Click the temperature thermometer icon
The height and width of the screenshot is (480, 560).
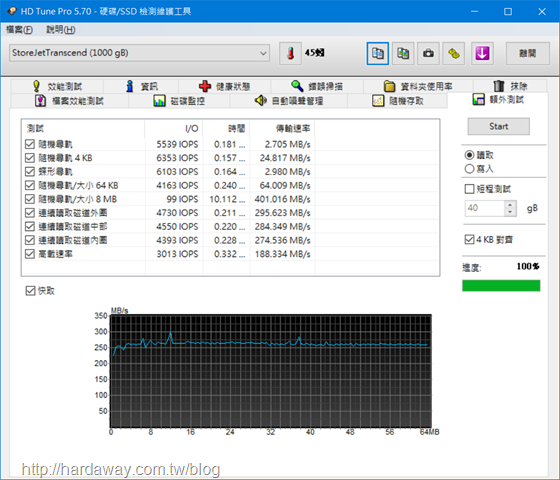click(x=290, y=54)
